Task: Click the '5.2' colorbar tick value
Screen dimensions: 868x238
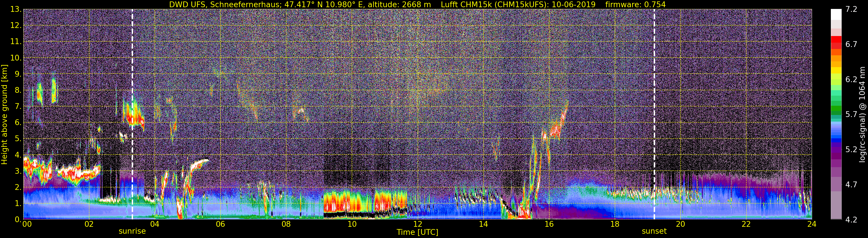Action: point(851,149)
